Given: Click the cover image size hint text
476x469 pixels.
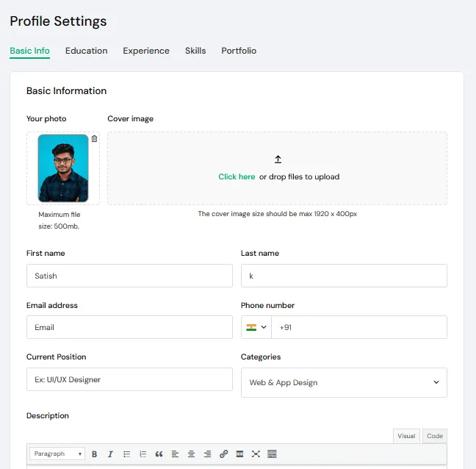Looking at the screenshot, I should (278, 214).
